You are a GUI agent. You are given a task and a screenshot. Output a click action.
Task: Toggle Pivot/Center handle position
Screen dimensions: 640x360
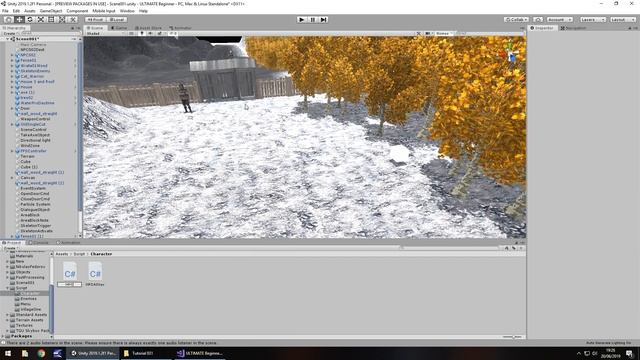coord(96,20)
